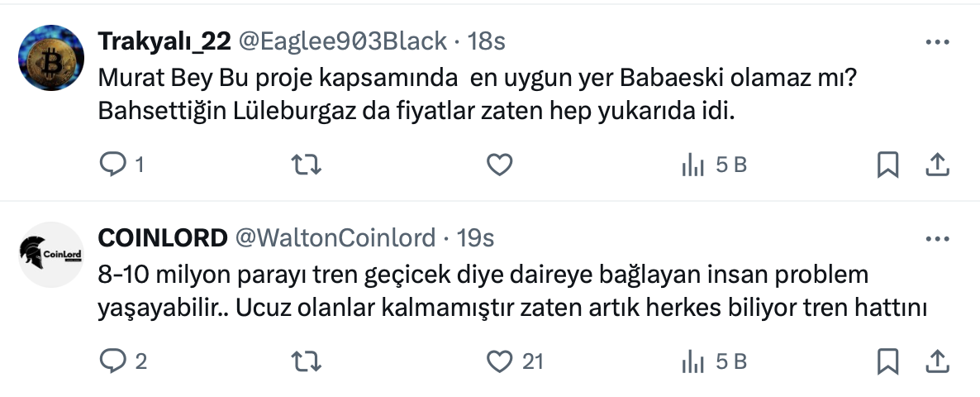Bookmark the Trakyalı_22 tweet

887,165
